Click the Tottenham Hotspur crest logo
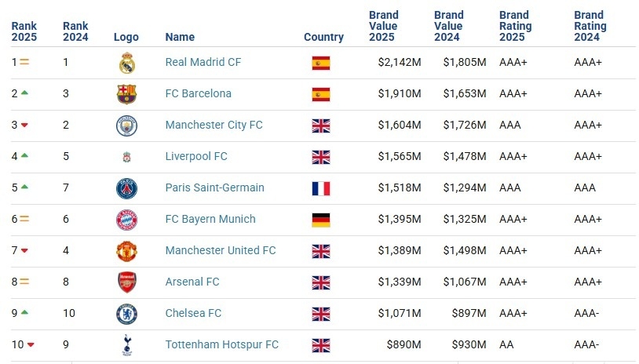 click(x=126, y=345)
